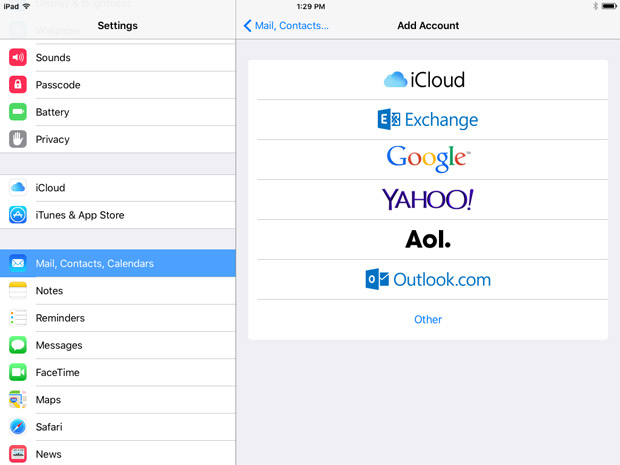The height and width of the screenshot is (465, 620).
Task: Open iTunes & App Store settings
Action: coord(117,215)
